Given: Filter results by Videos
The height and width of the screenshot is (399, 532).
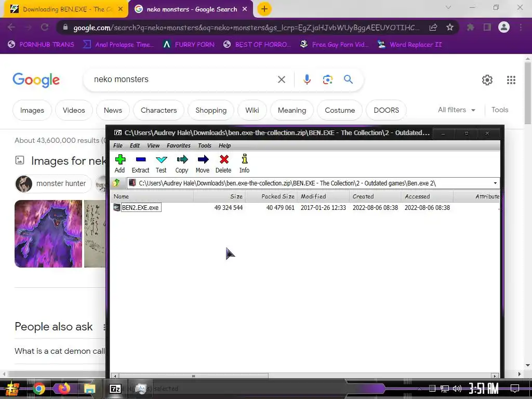Looking at the screenshot, I should pyautogui.click(x=74, y=110).
